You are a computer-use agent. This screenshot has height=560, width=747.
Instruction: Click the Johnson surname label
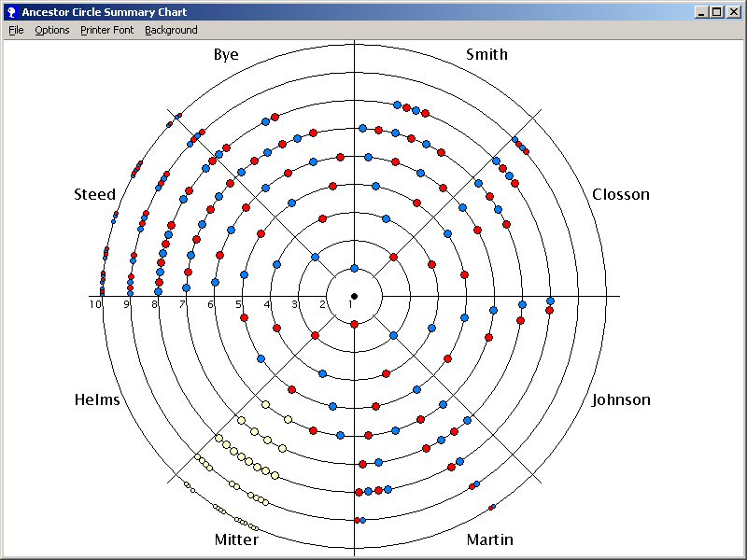click(621, 399)
